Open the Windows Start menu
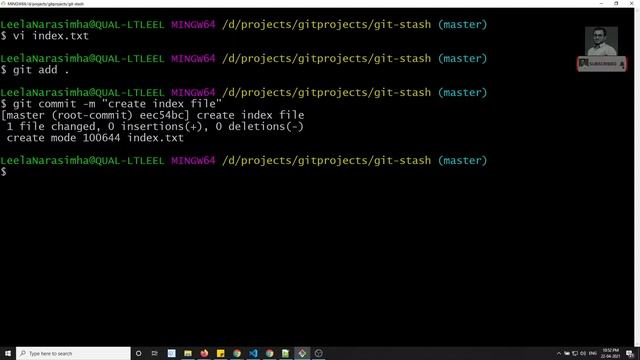The width and height of the screenshot is (640, 360). click(x=8, y=353)
